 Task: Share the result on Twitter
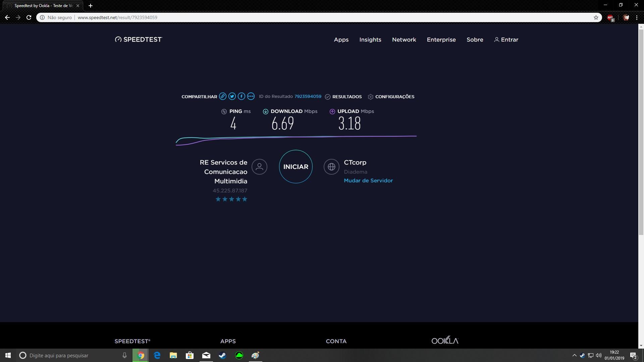coord(232,97)
